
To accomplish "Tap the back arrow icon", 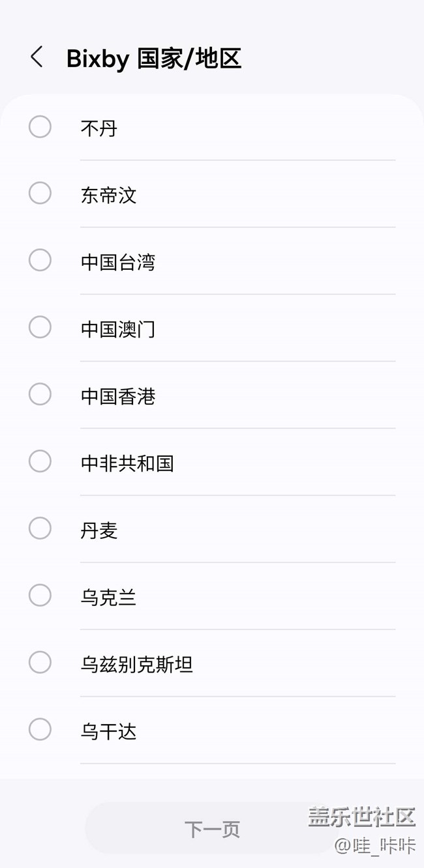I will 37,57.
